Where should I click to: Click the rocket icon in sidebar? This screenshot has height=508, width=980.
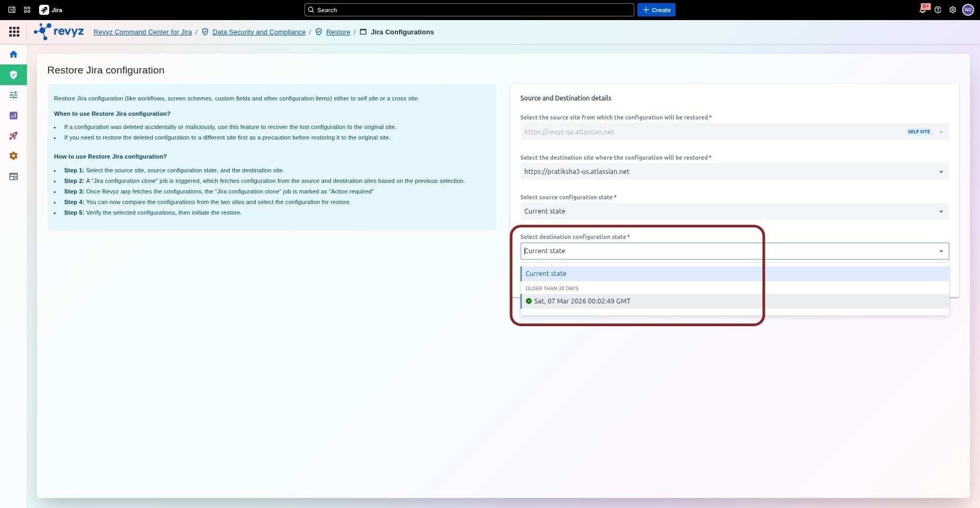tap(14, 136)
